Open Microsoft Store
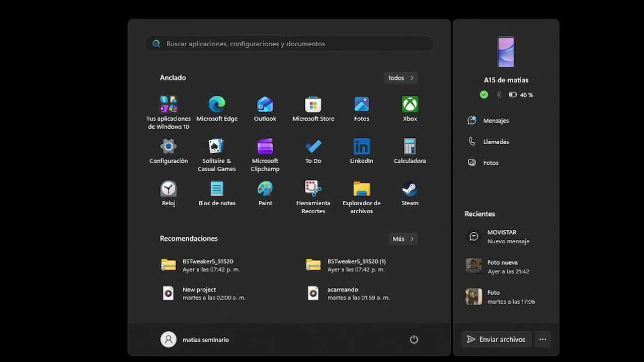The image size is (644, 362). [313, 109]
